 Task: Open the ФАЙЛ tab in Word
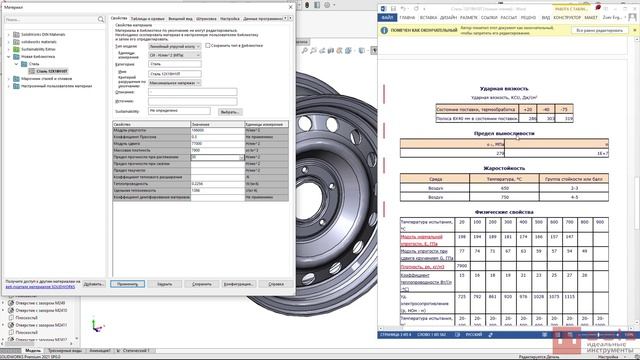point(387,18)
